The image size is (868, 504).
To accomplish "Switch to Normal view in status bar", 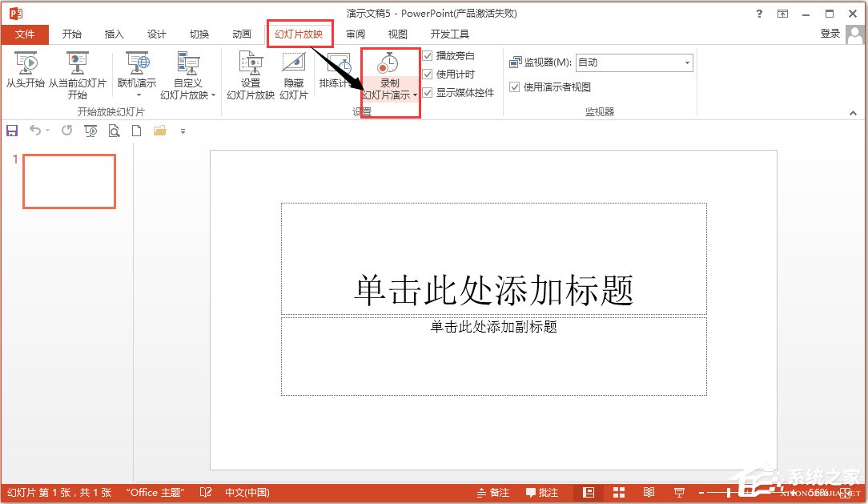I will pyautogui.click(x=589, y=492).
